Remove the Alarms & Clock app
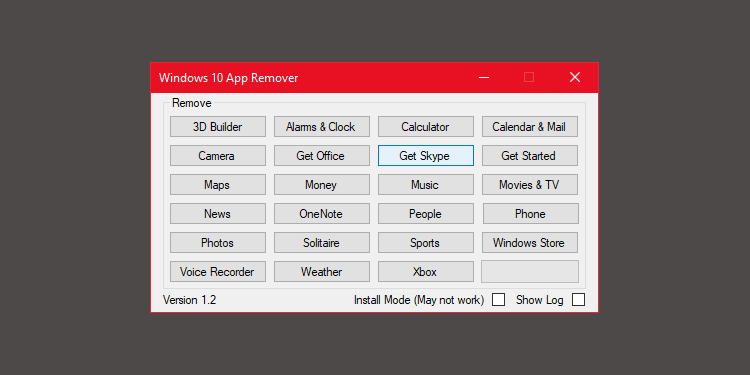This screenshot has height=375, width=750. (322, 127)
